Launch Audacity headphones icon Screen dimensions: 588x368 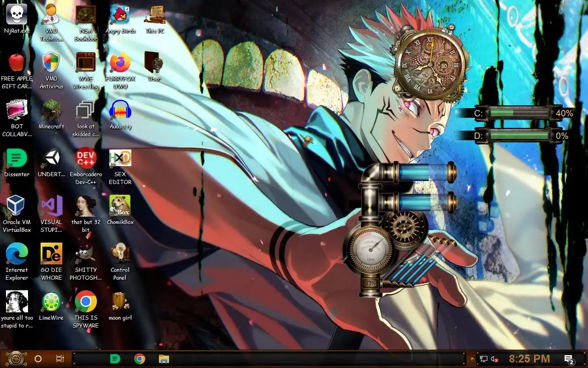120,110
